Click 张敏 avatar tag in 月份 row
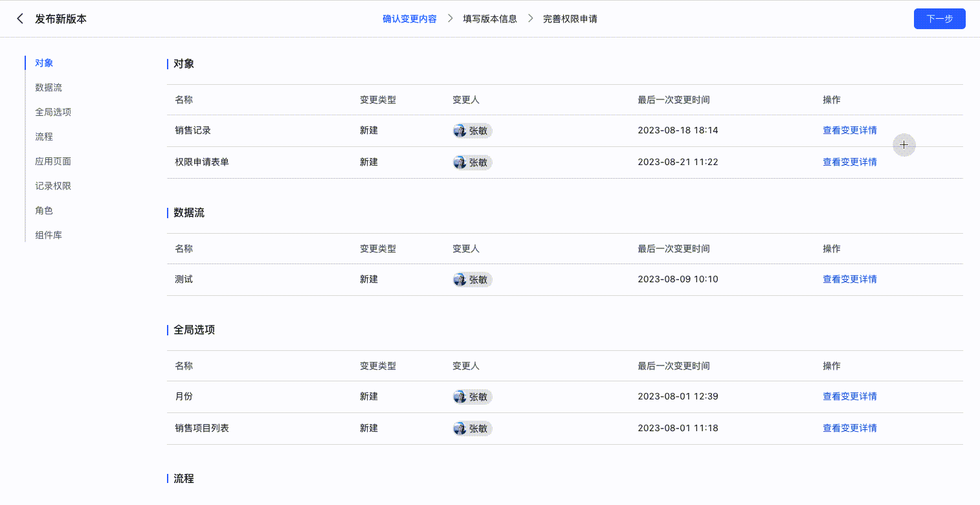The image size is (980, 505). point(473,397)
